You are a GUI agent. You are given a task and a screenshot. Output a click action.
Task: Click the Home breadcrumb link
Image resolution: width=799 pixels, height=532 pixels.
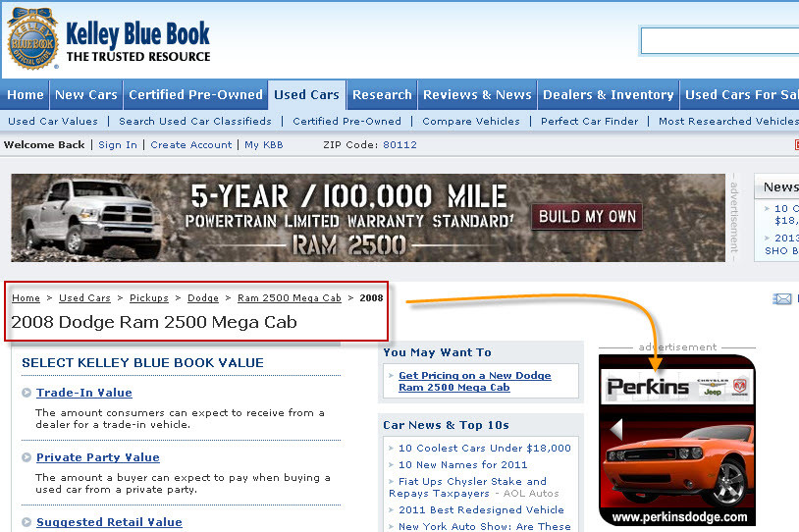click(26, 298)
